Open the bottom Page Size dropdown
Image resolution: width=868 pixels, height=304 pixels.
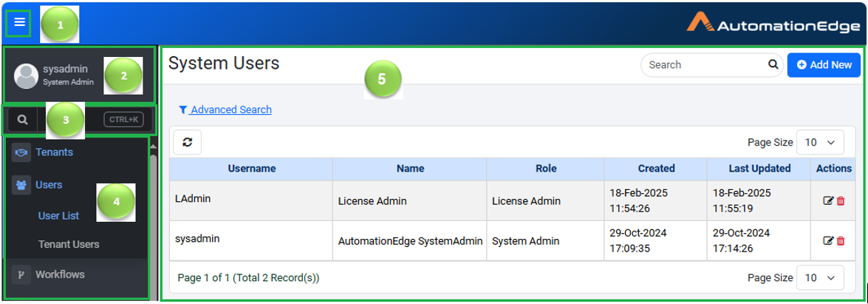click(820, 278)
